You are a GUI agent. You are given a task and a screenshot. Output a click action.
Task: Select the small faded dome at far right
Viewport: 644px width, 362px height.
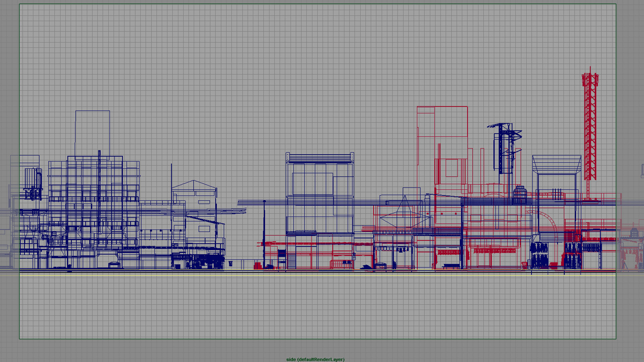pyautogui.click(x=634, y=233)
